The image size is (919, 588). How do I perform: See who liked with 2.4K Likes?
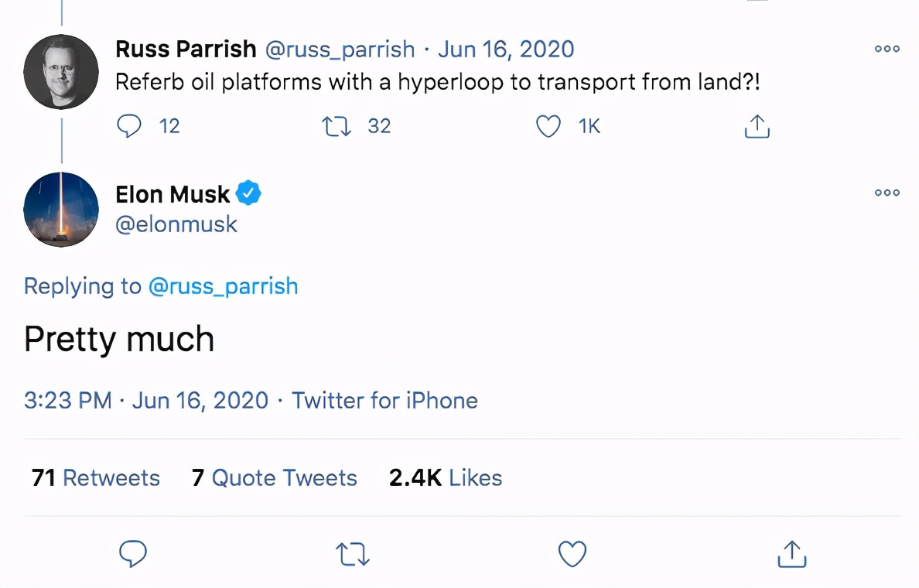coord(446,477)
